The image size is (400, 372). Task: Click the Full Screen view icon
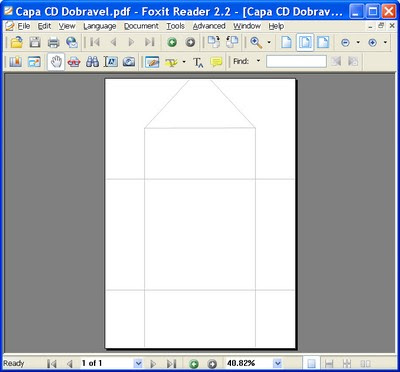click(x=34, y=62)
